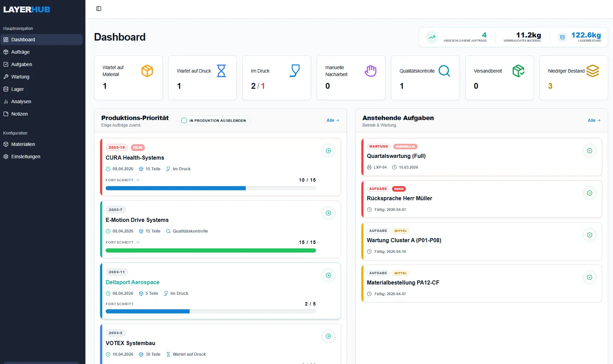
Task: Expand Fortschritt chevron for E-Motion Drive Systems
Action: click(138, 242)
